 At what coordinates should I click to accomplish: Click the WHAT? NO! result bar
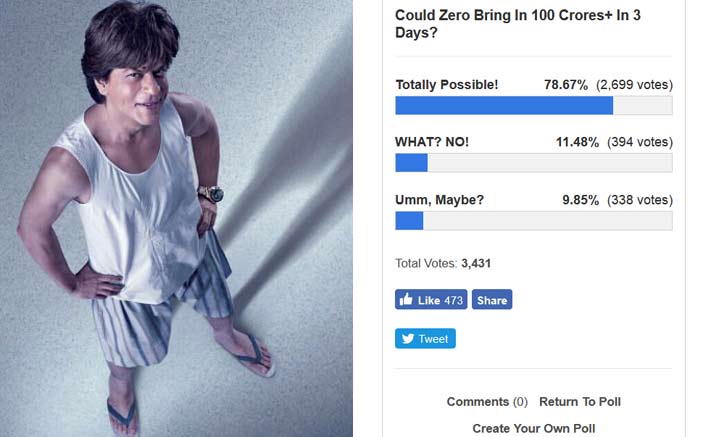[x=534, y=162]
